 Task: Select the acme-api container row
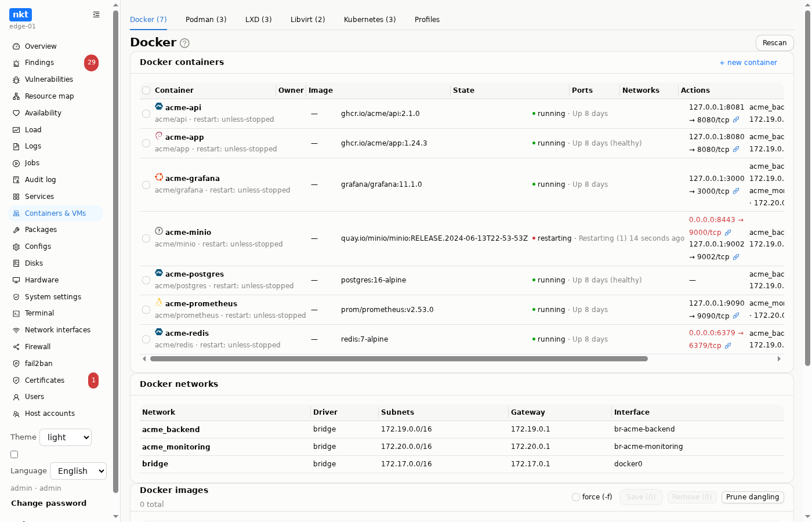146,114
